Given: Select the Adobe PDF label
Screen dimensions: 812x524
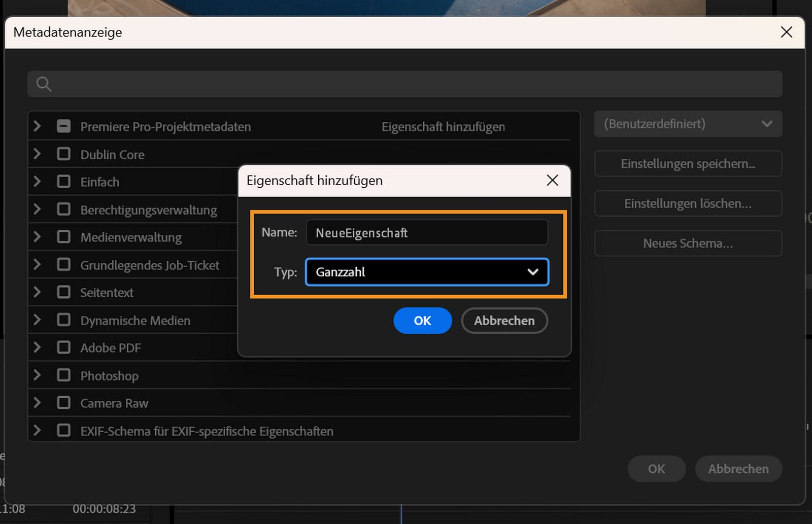Looking at the screenshot, I should coord(111,348).
